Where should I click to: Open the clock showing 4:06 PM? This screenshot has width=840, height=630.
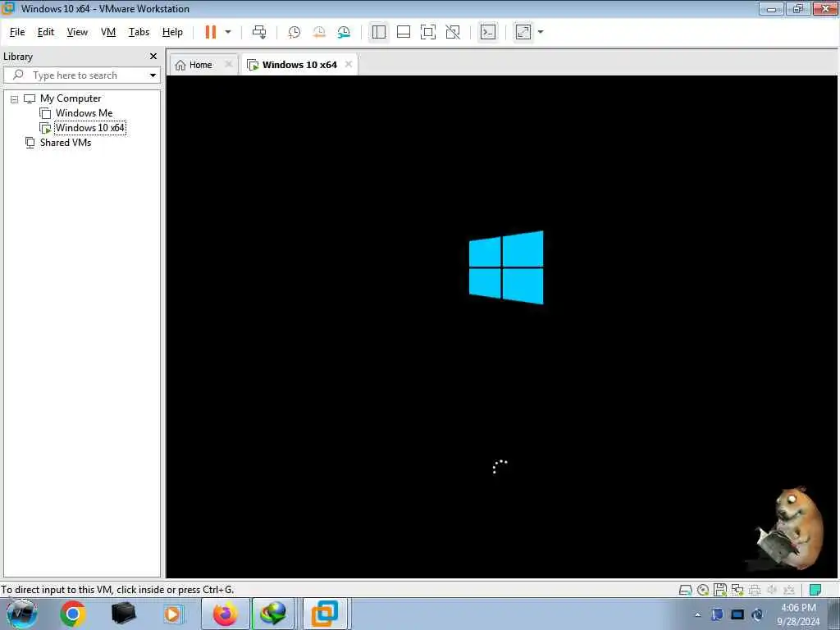(x=798, y=614)
